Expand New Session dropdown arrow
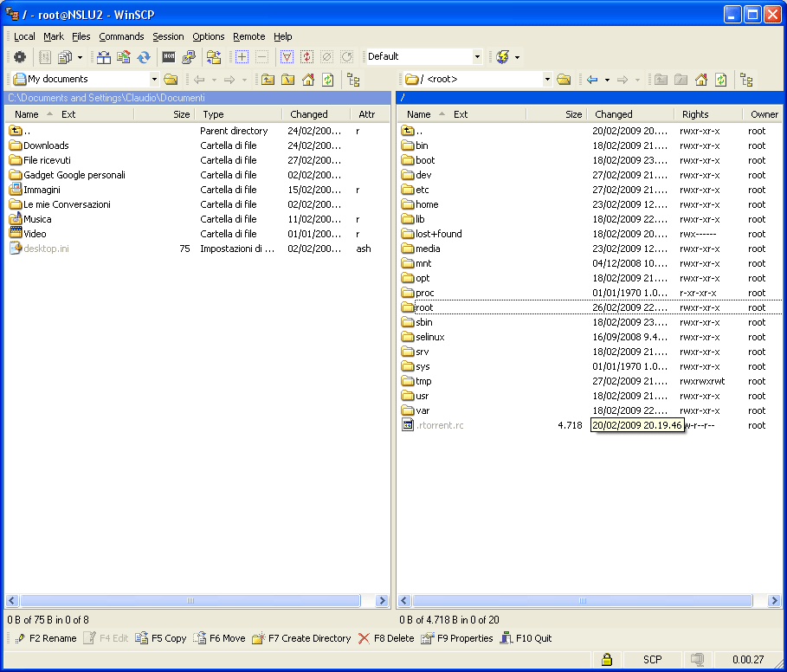The image size is (787, 672). (x=517, y=57)
